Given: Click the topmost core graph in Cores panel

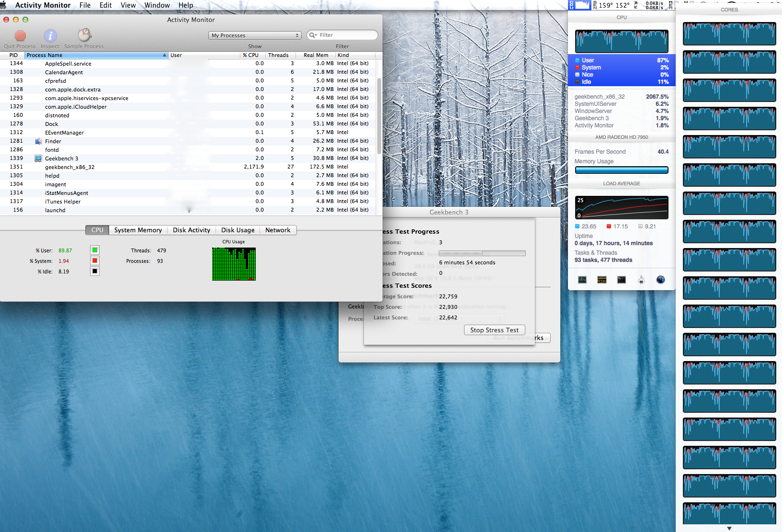Looking at the screenshot, I should [729, 34].
